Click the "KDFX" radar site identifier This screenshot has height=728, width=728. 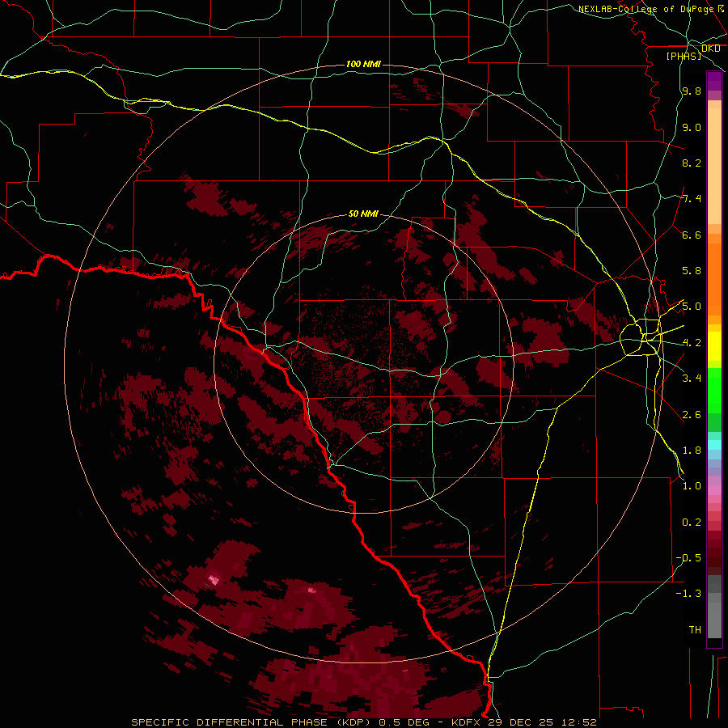(x=467, y=722)
